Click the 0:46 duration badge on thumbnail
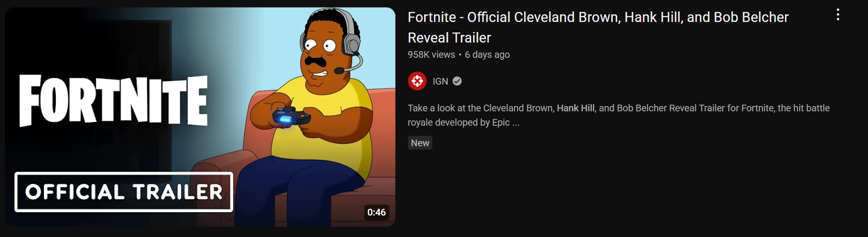868x237 pixels. click(x=376, y=212)
